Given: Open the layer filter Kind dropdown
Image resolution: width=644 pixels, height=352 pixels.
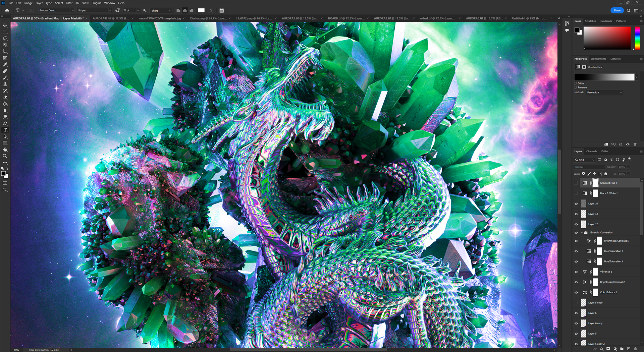Looking at the screenshot, I should click(584, 160).
